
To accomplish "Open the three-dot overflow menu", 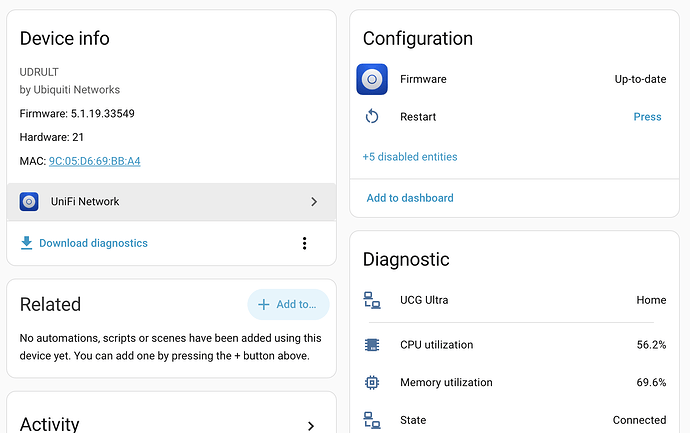I will tap(304, 243).
